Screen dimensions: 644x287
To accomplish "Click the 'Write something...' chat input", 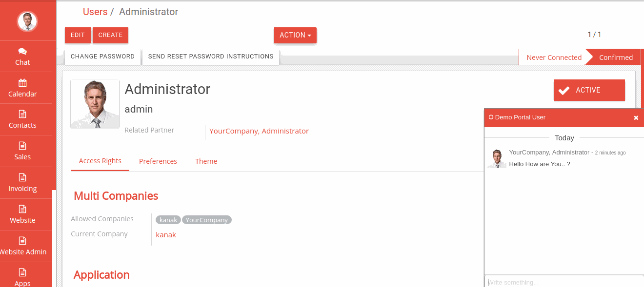I will (x=564, y=282).
